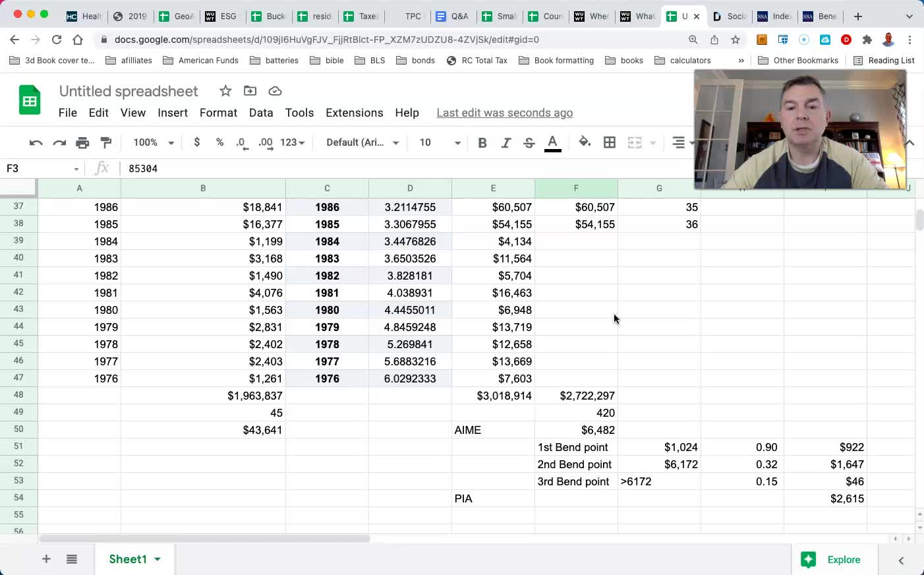Expand merge cells options arrow
The height and width of the screenshot is (575, 924).
click(653, 142)
